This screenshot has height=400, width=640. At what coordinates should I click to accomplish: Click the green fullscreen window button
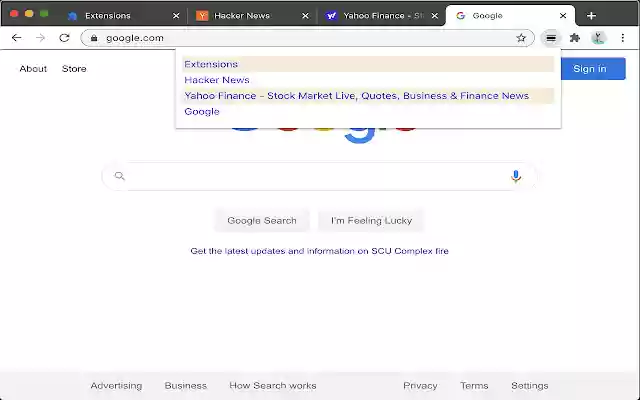[44, 13]
